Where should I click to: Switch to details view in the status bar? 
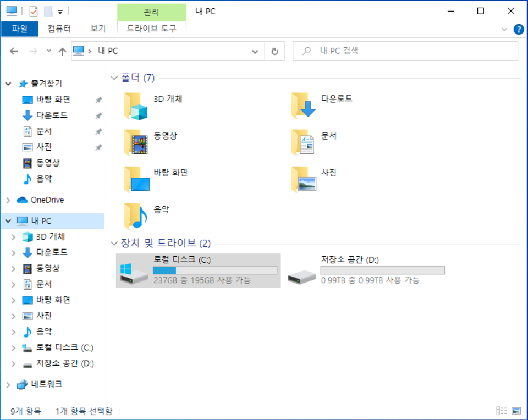[x=502, y=410]
